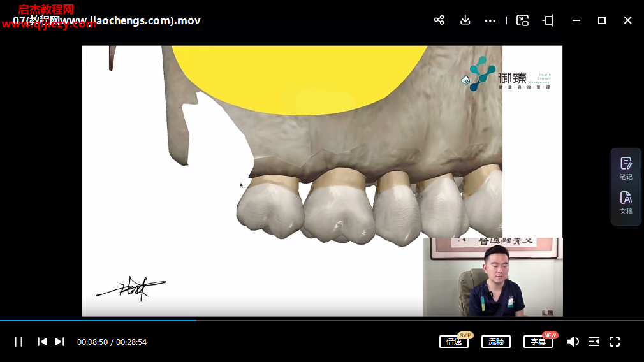Viewport: 644px width, 362px height.
Task: Open the 文稿 transcript panel
Action: [626, 203]
